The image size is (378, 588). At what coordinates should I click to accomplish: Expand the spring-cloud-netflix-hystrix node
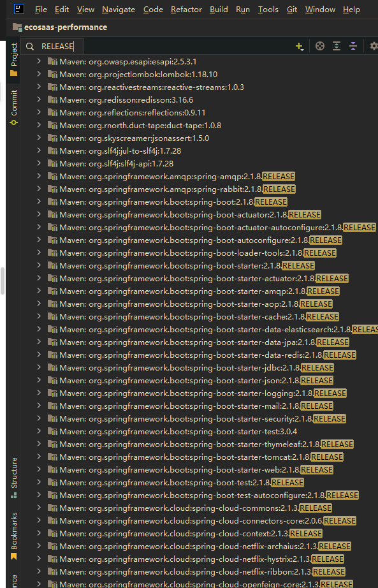tap(39, 559)
